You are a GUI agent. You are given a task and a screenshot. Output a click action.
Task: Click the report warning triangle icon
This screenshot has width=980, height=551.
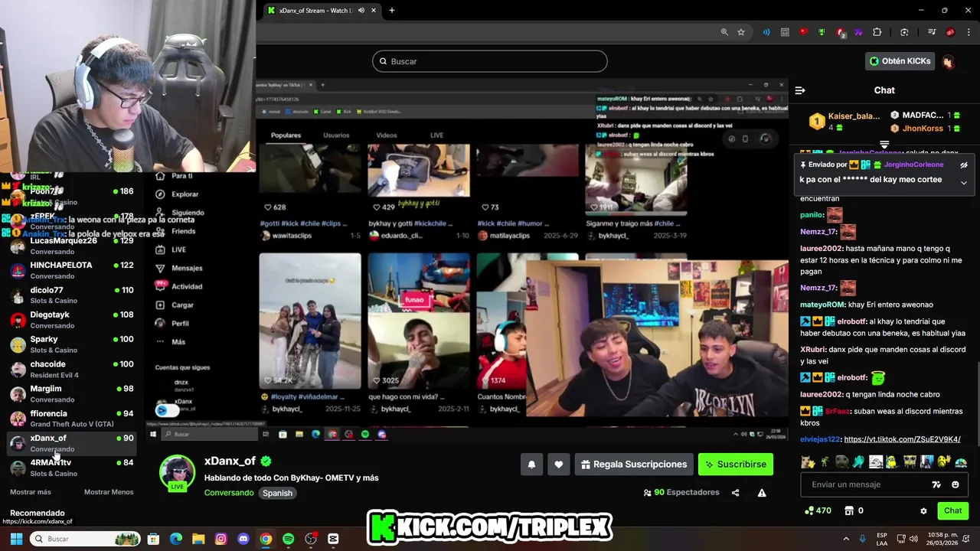pos(762,493)
